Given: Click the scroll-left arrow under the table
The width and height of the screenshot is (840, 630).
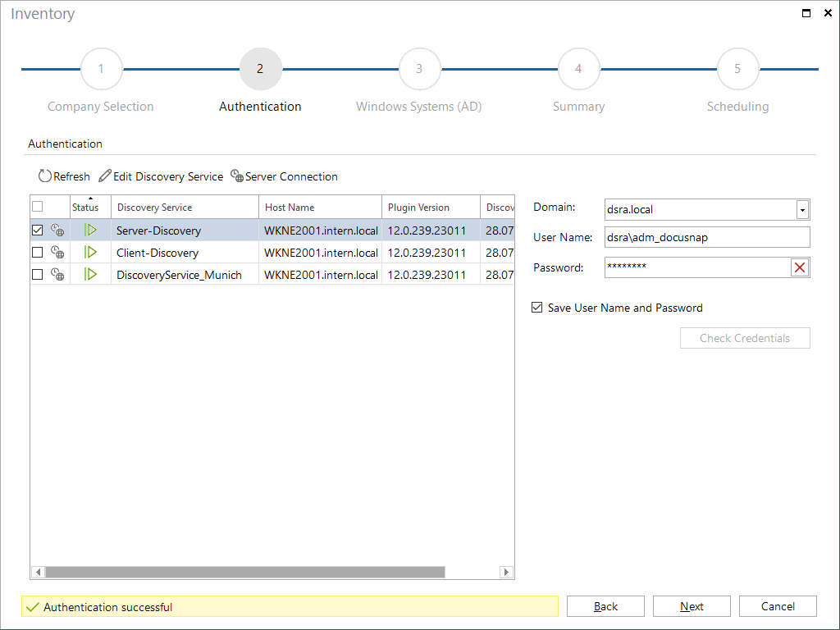Looking at the screenshot, I should pyautogui.click(x=38, y=572).
